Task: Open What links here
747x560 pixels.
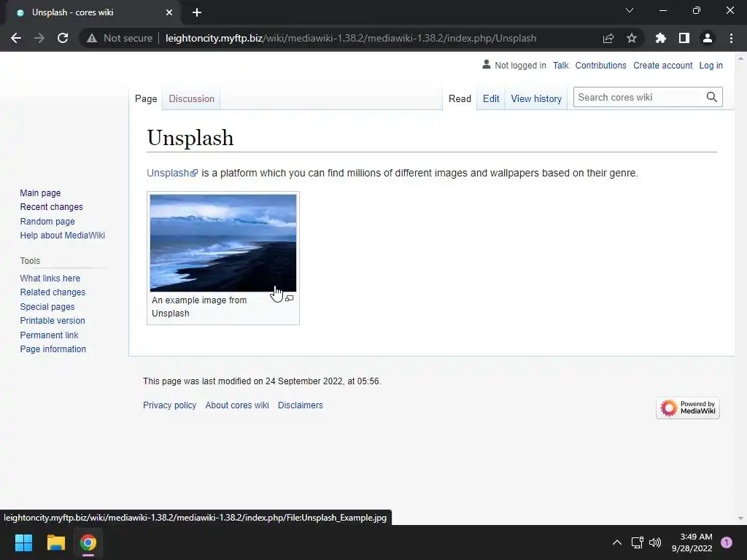Action: (x=50, y=278)
